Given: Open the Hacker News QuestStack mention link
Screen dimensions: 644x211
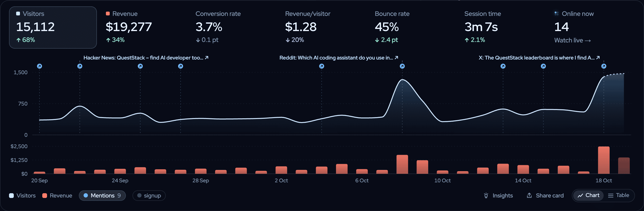Looking at the screenshot, I should (x=146, y=58).
